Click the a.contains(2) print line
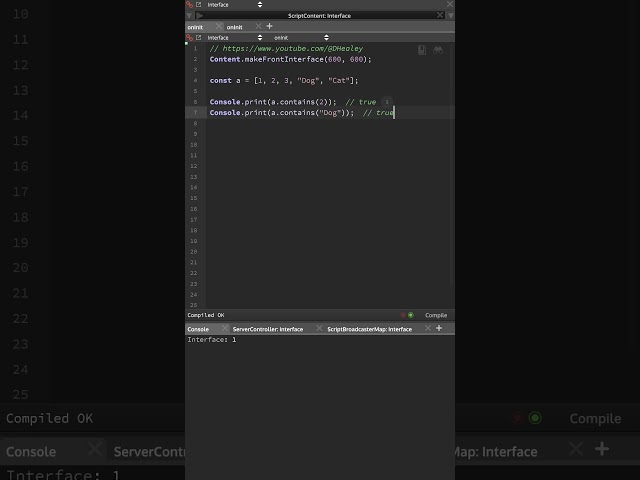This screenshot has height=480, width=640. pos(273,102)
